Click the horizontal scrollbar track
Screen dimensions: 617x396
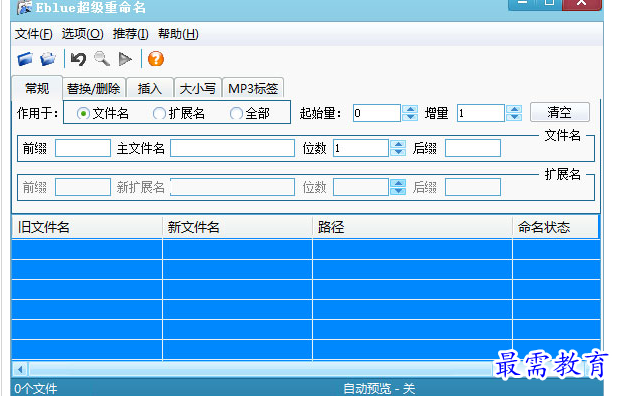(260, 369)
